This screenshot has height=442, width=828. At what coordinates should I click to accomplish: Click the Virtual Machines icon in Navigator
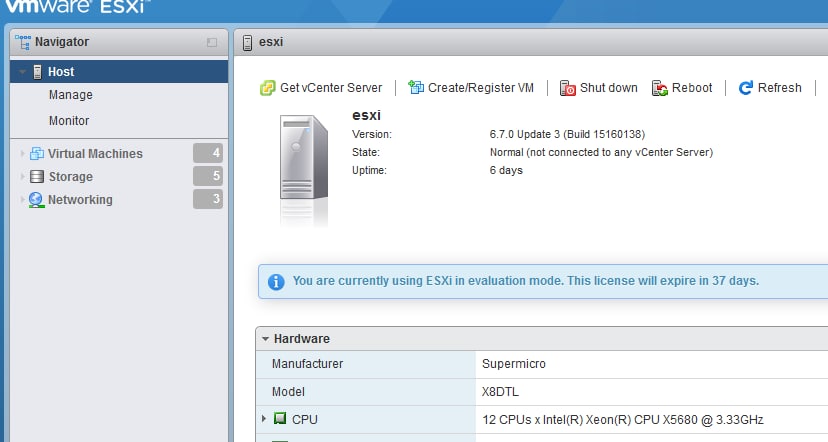coord(36,154)
